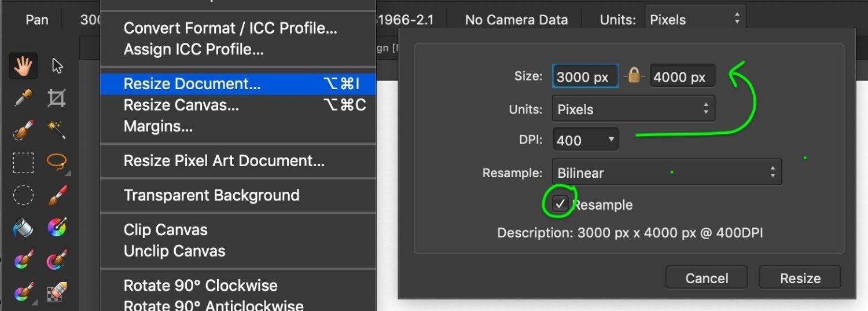Open the Margins menu item

[238, 126]
